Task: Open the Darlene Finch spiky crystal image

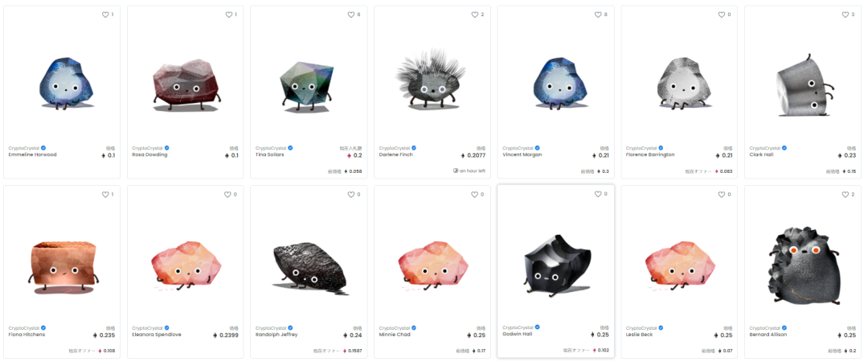Action: [x=431, y=79]
